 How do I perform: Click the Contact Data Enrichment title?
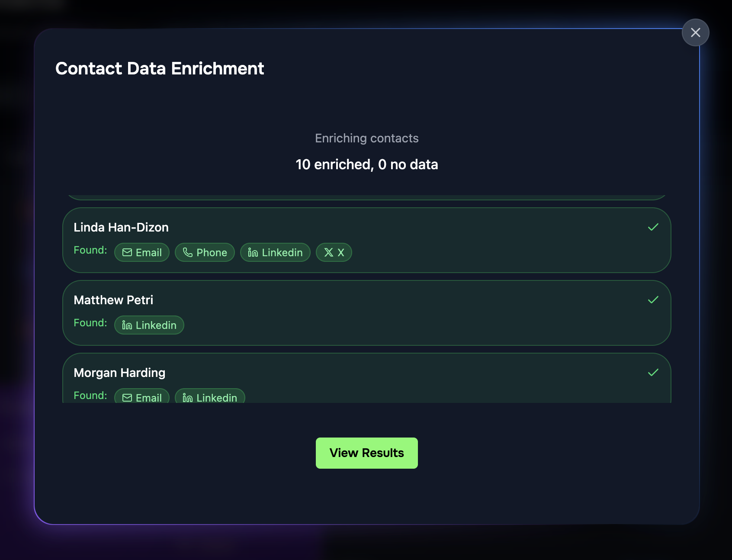pos(160,68)
